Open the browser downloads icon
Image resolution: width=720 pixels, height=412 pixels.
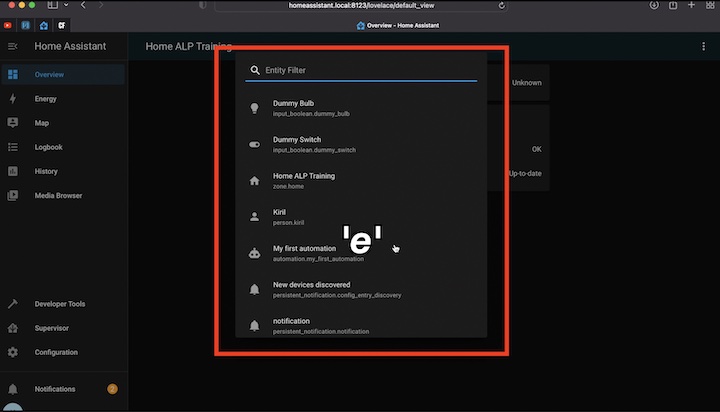coord(654,5)
